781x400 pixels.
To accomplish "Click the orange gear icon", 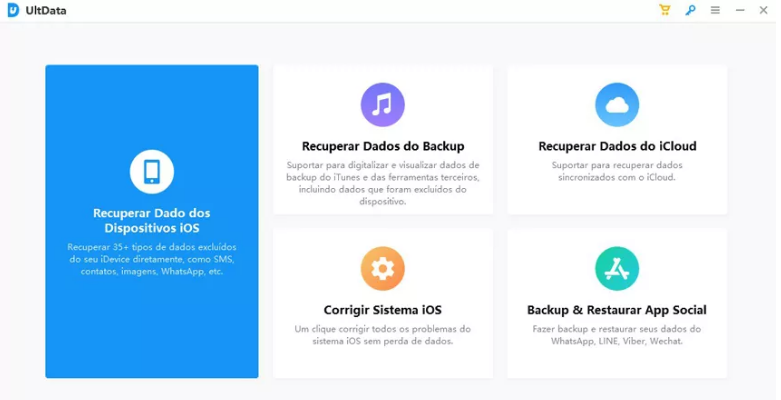I will point(383,268).
